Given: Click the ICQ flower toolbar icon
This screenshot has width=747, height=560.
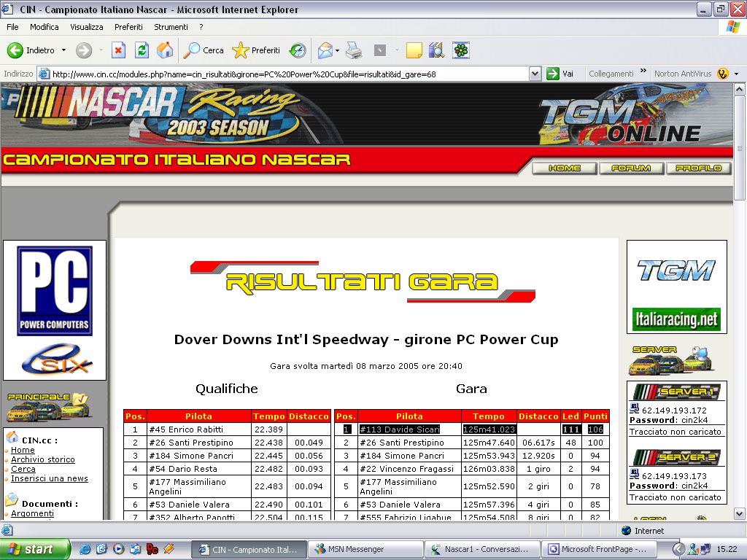Looking at the screenshot, I should click(x=461, y=50).
